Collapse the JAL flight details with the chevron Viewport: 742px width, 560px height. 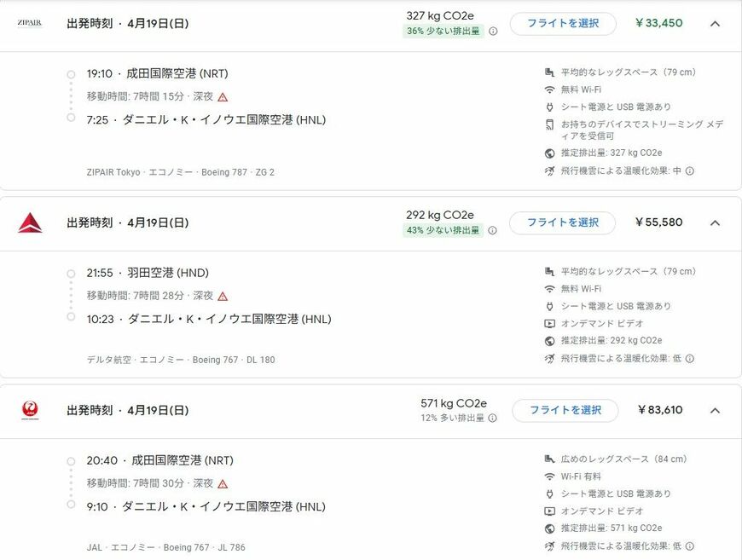pos(715,410)
